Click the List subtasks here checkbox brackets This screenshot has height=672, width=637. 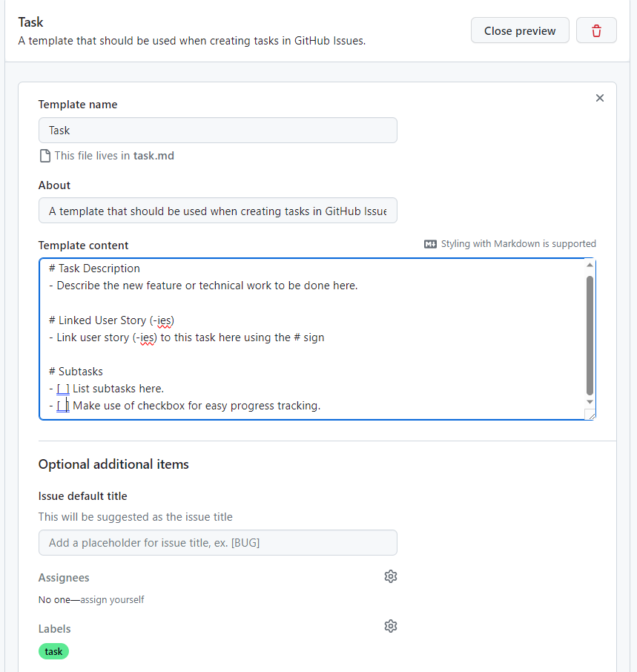(x=63, y=389)
